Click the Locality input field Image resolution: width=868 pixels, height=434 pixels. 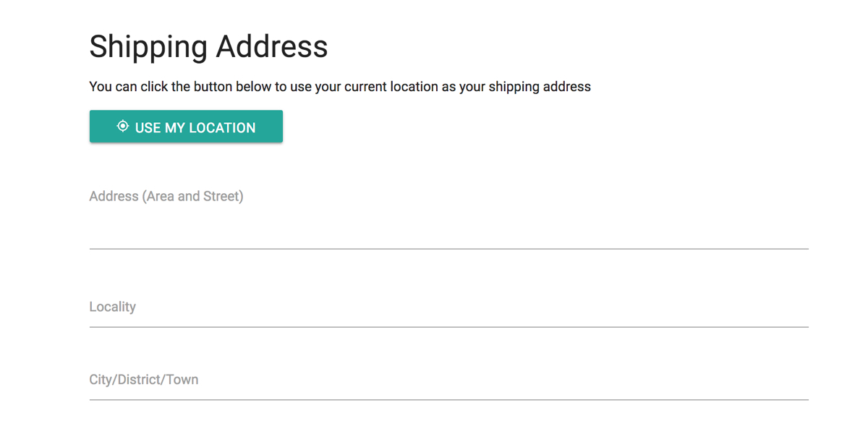(448, 310)
